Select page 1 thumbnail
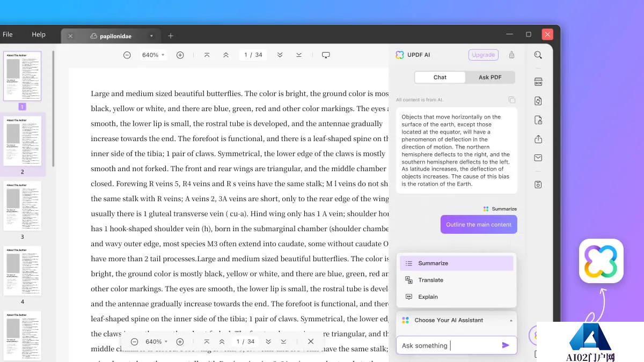The width and height of the screenshot is (644, 362). click(x=22, y=76)
